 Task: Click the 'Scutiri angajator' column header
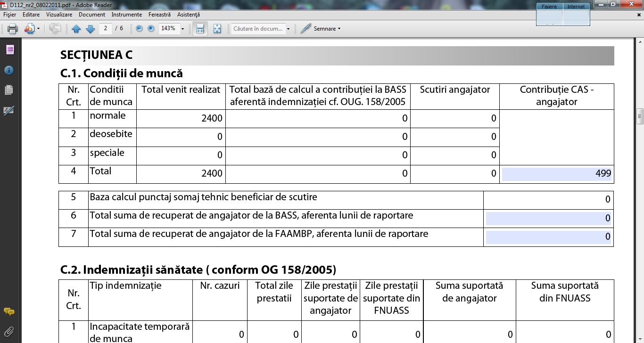[455, 90]
